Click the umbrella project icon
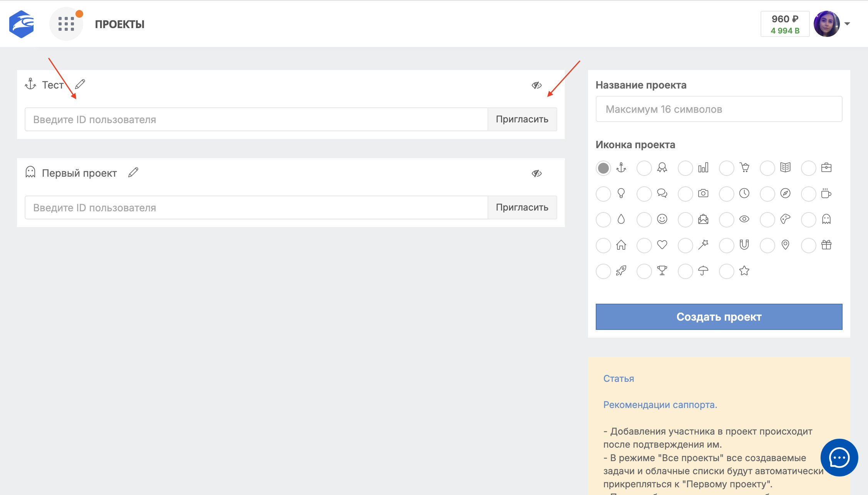The height and width of the screenshot is (495, 868). [703, 271]
